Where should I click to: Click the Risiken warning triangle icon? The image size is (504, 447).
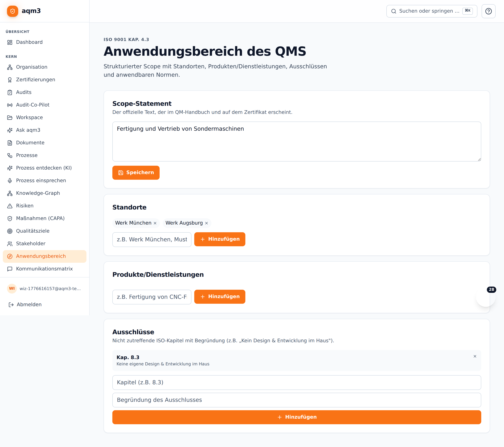tap(10, 206)
